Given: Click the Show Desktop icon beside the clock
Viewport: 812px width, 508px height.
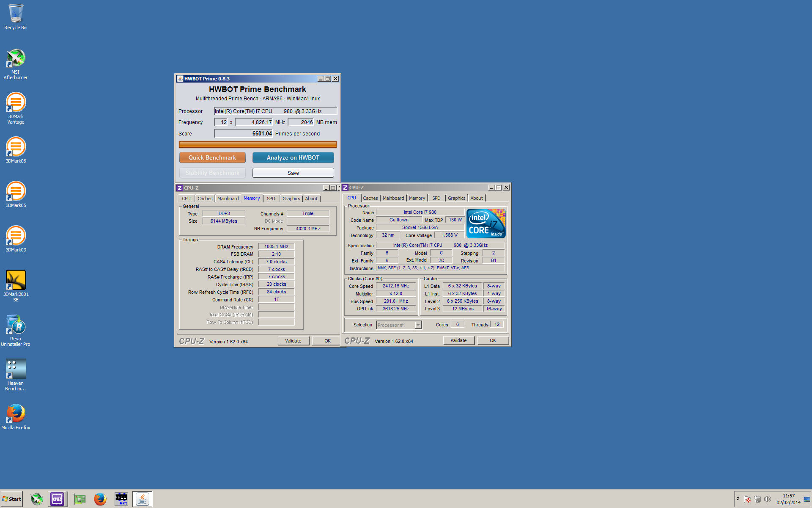Looking at the screenshot, I should (x=807, y=500).
